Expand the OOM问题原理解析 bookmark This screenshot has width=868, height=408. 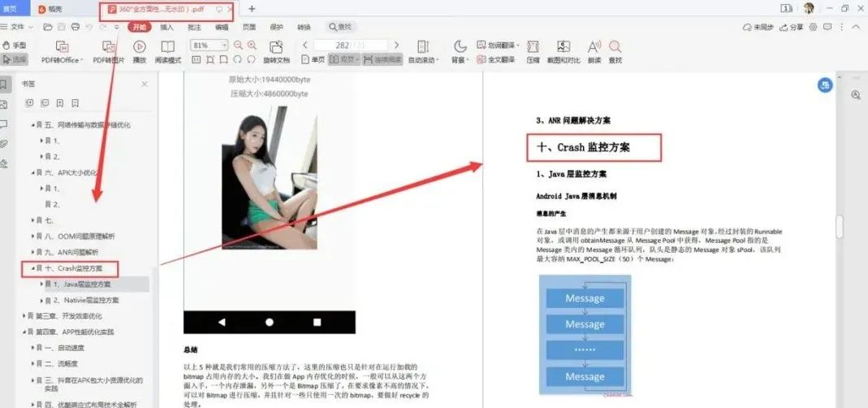click(32, 237)
